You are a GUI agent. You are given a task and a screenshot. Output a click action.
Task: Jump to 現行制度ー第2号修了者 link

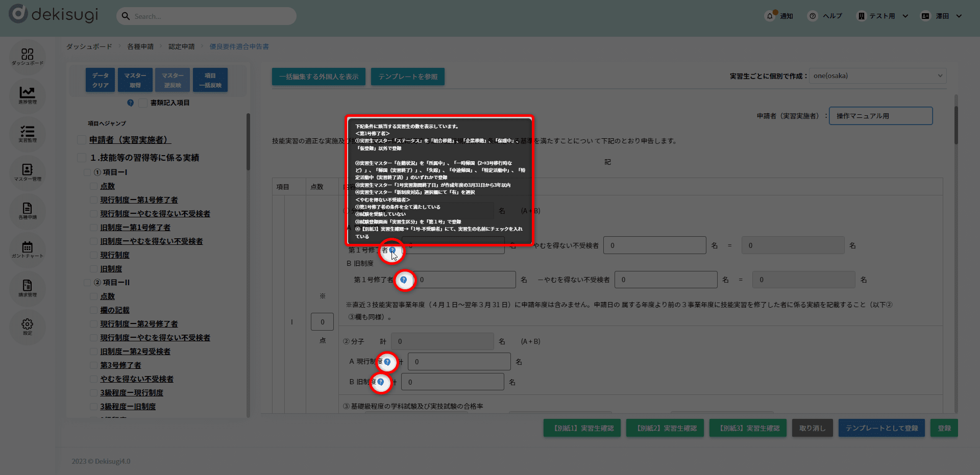coord(139,324)
